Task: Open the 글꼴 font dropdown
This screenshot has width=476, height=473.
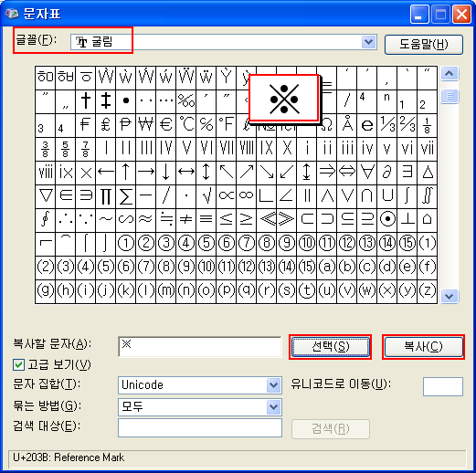Action: click(368, 42)
